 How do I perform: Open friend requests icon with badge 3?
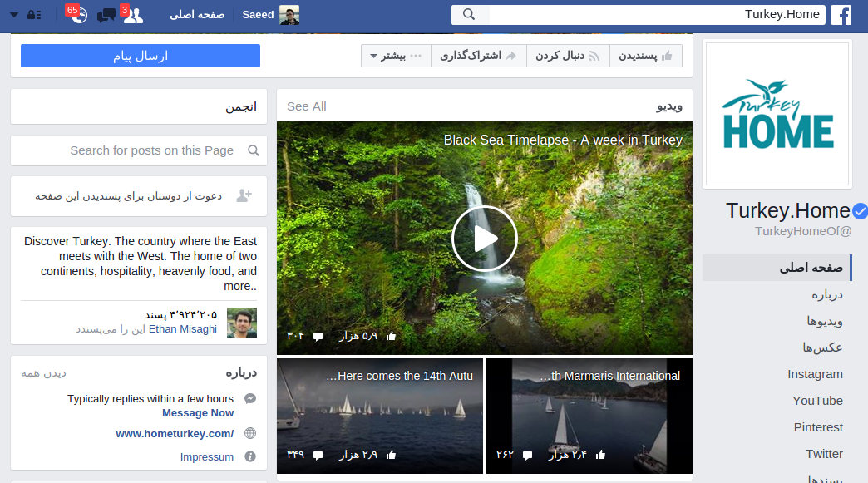click(x=133, y=16)
